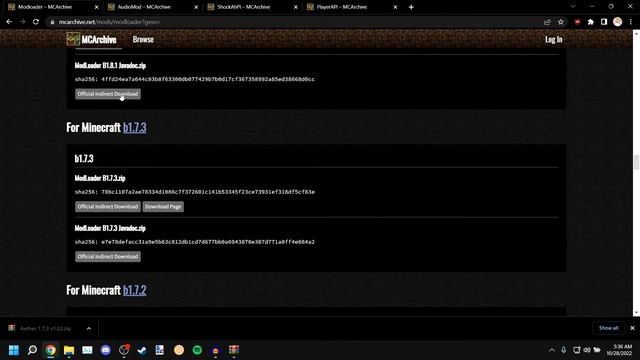Image resolution: width=640 pixels, height=360 pixels.
Task: Open the tab search dropdown chevron
Action: tap(573, 7)
